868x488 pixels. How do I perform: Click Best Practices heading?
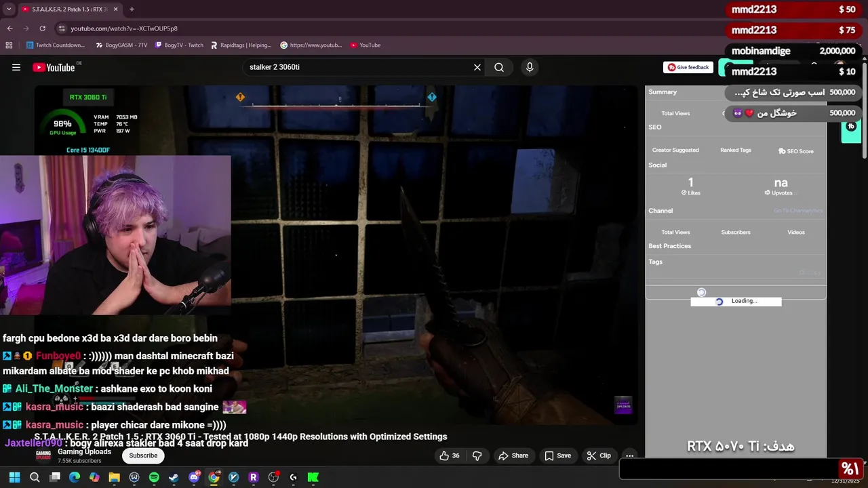click(669, 246)
